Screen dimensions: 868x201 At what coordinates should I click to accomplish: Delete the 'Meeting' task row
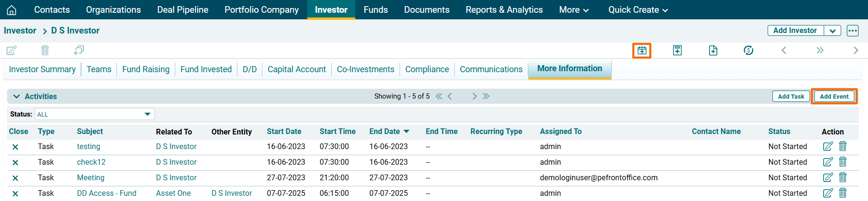[x=843, y=177]
